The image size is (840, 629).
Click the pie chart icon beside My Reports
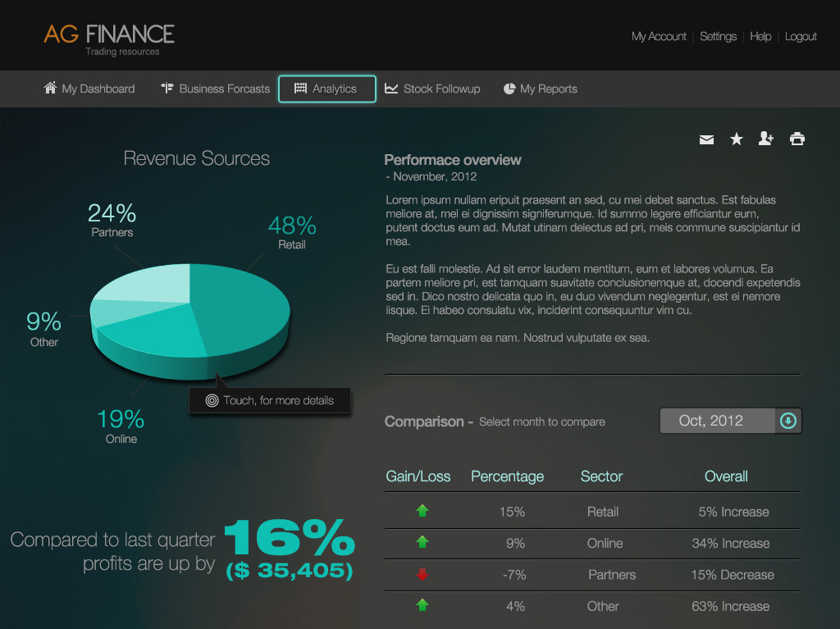point(509,89)
